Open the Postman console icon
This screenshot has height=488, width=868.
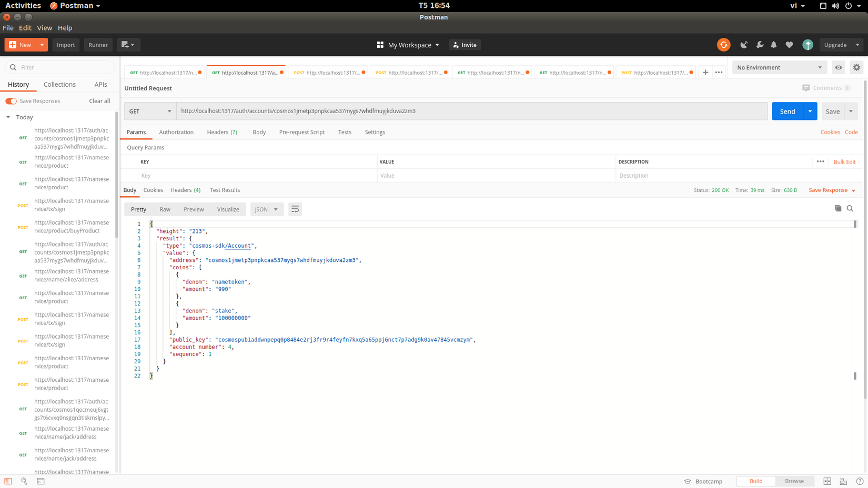41,481
